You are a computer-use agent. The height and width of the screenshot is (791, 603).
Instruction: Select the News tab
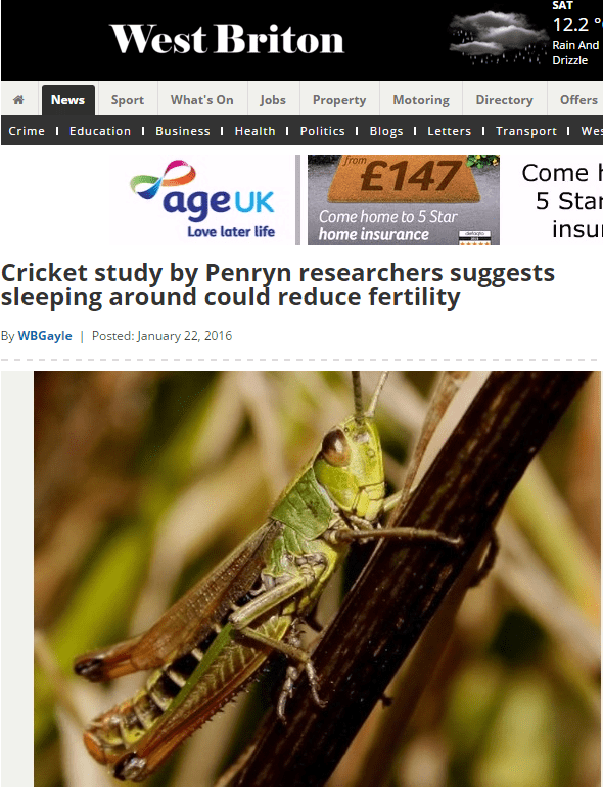[x=68, y=100]
